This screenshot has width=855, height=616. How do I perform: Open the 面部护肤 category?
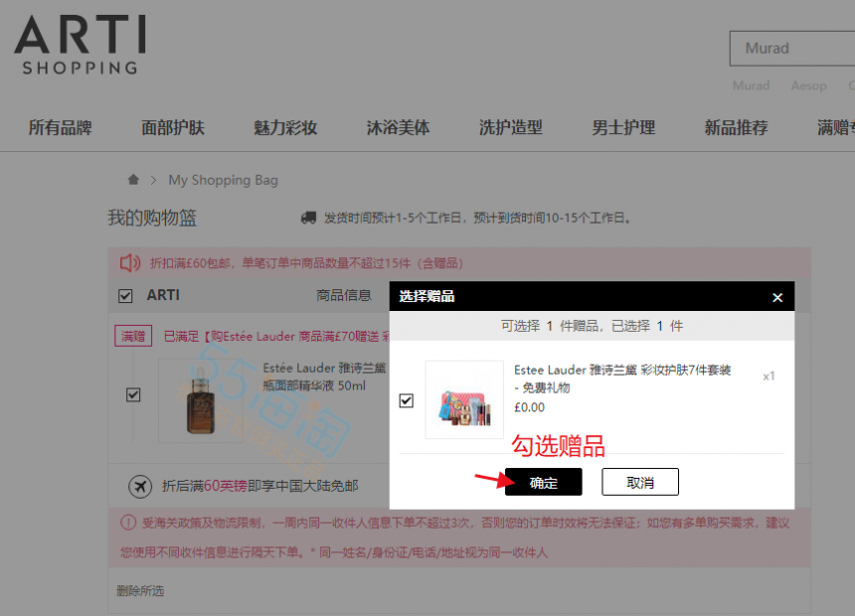(173, 127)
